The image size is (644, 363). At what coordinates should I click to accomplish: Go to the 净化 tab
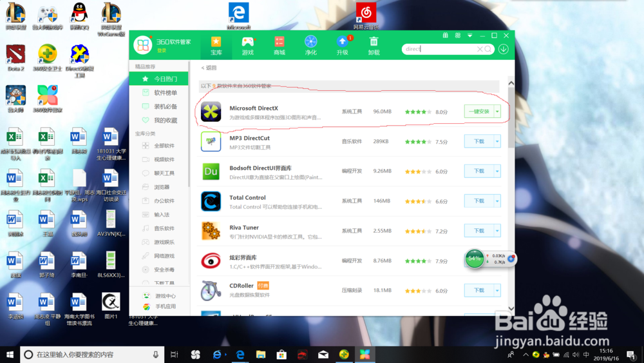(x=311, y=46)
